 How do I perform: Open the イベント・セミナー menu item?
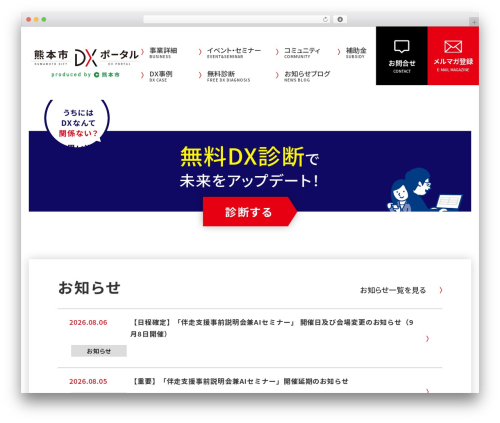[x=234, y=52]
